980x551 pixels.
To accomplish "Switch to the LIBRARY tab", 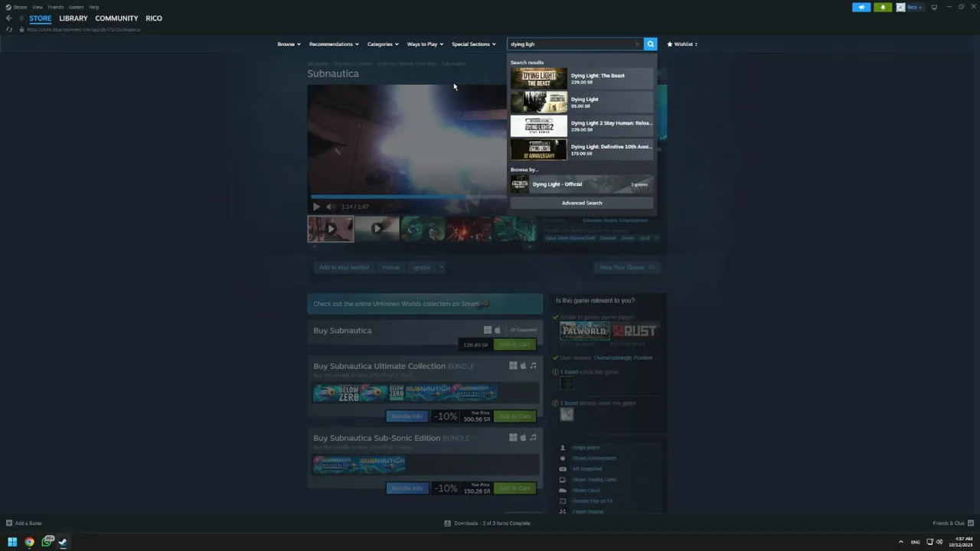I will click(73, 18).
